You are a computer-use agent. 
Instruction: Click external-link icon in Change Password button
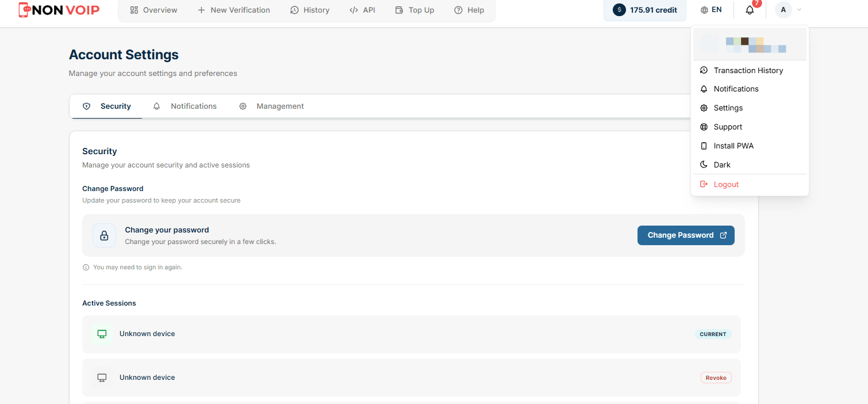(724, 235)
